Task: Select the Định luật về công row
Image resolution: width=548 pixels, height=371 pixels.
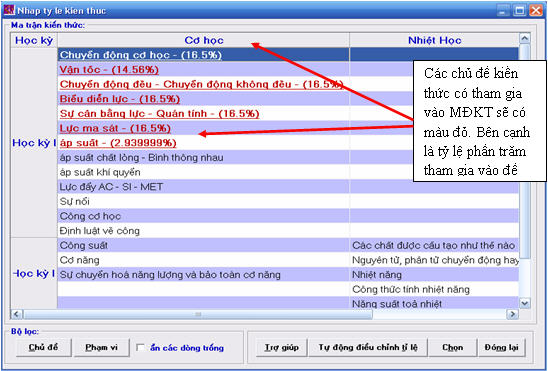Action: (203, 231)
